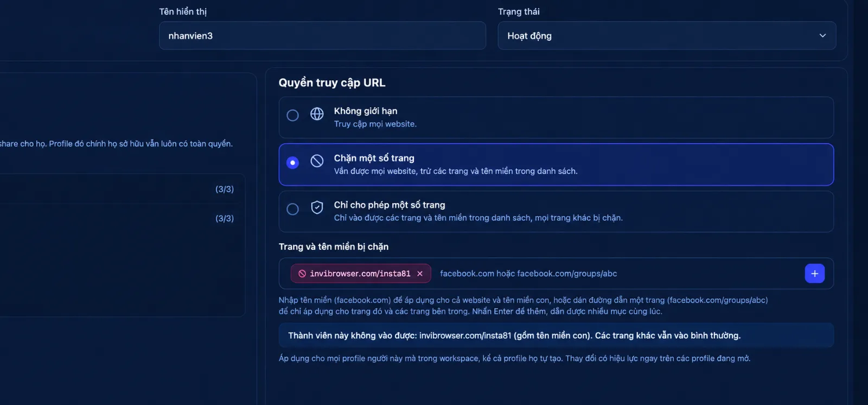Open the Trạng thái dropdown 'Hoạt động'

(x=667, y=36)
